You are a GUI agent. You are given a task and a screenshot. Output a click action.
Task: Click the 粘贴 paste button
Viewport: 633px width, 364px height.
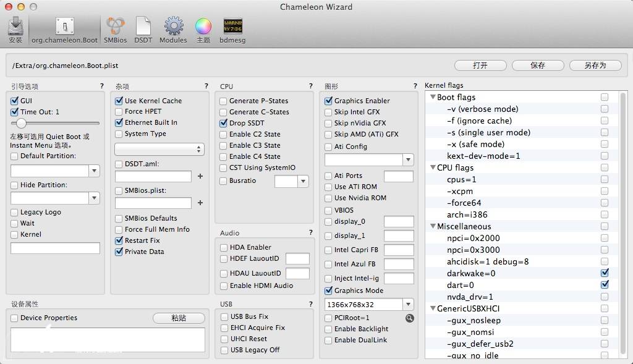click(179, 318)
